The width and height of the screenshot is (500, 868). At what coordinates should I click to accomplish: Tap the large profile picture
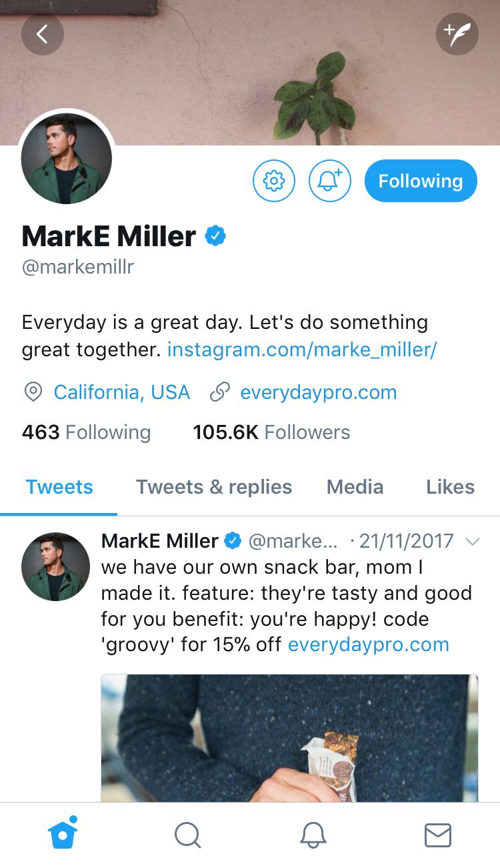67,159
